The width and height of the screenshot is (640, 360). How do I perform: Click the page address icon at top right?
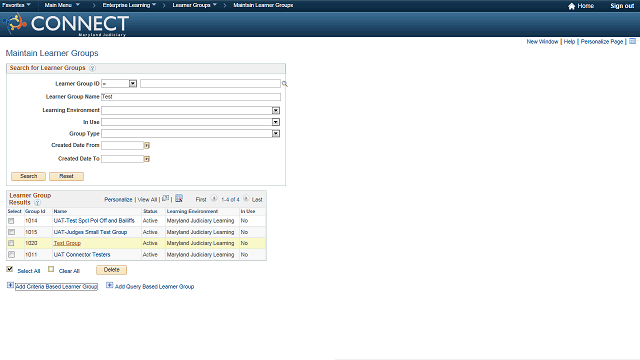[x=632, y=41]
